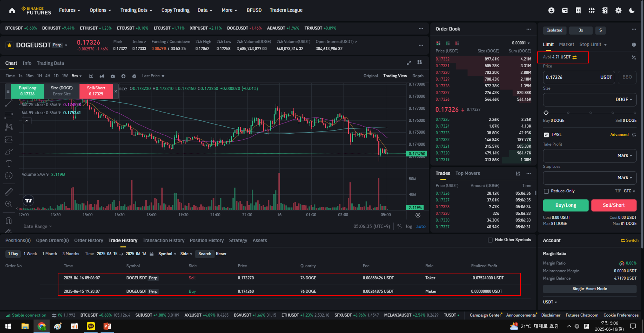Select the text tool in chart sidebar
The height and width of the screenshot is (333, 644).
[9, 164]
